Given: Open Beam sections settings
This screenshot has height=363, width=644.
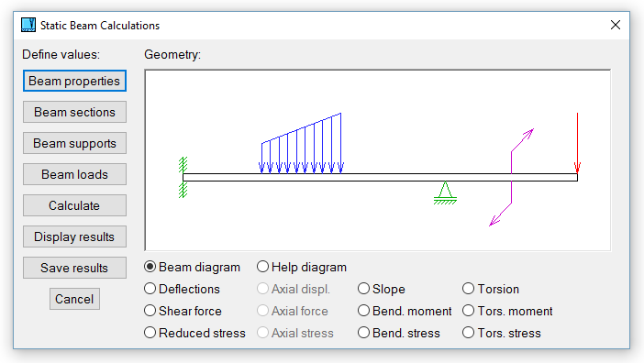Looking at the screenshot, I should (74, 112).
